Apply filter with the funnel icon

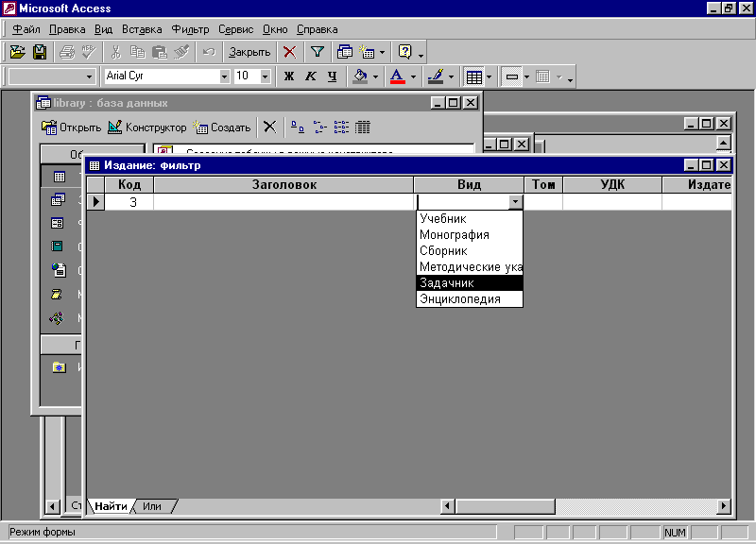(x=318, y=52)
